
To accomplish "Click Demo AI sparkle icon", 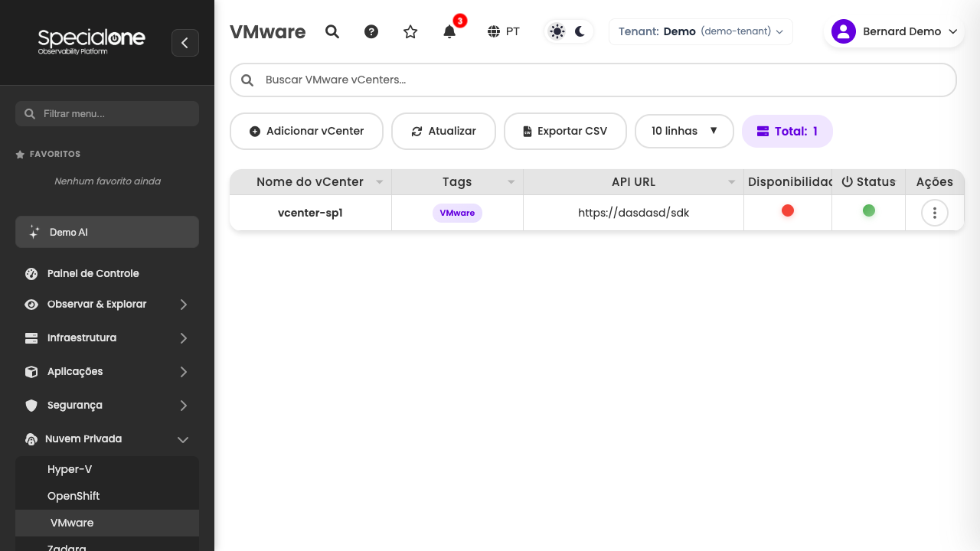I will (34, 232).
